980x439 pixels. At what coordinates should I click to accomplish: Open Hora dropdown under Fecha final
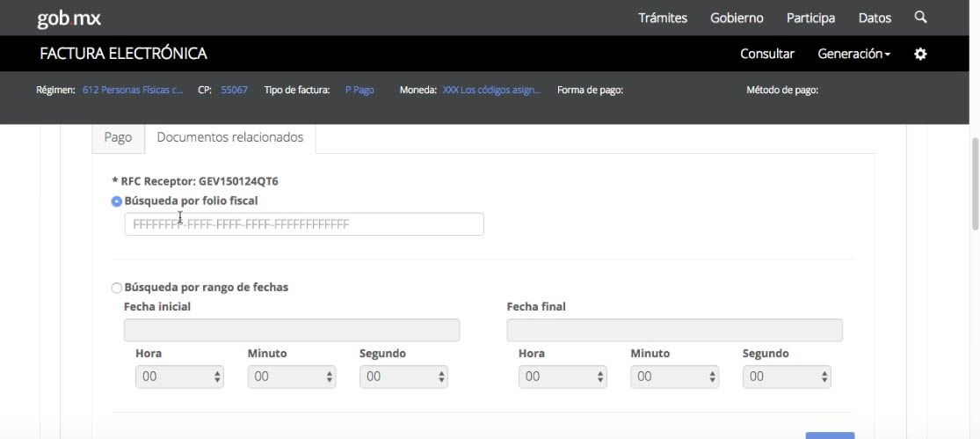coord(563,377)
